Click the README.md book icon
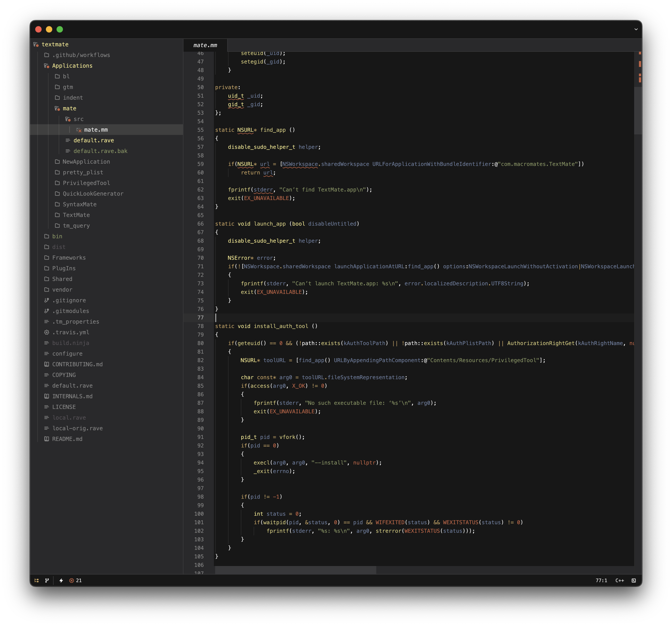Screen dimensions: 672x626 47,439
